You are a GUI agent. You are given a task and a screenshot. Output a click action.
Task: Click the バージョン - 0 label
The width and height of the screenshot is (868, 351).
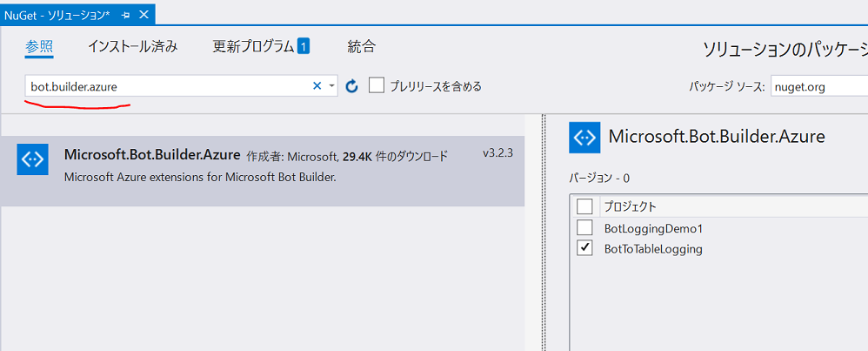599,178
